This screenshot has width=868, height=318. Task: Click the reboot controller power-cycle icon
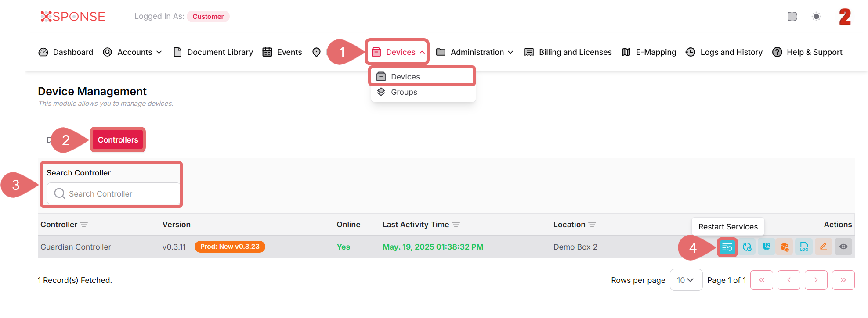pyautogui.click(x=747, y=247)
